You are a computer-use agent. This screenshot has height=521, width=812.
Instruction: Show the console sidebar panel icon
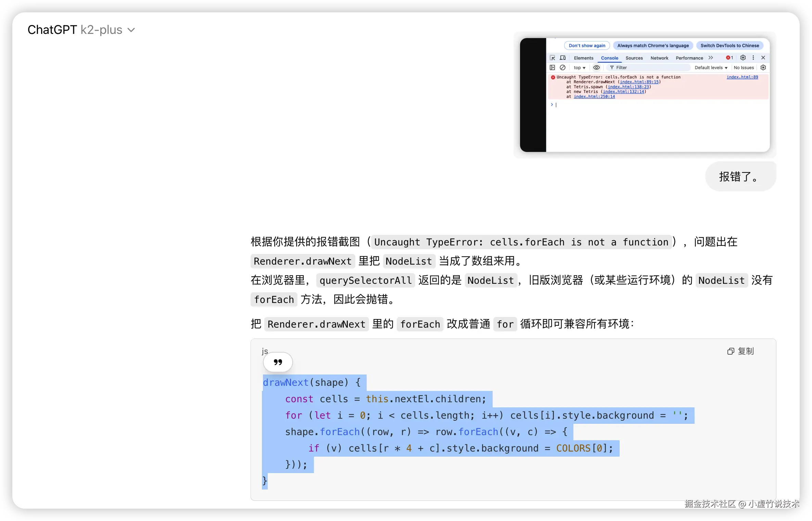click(x=552, y=68)
